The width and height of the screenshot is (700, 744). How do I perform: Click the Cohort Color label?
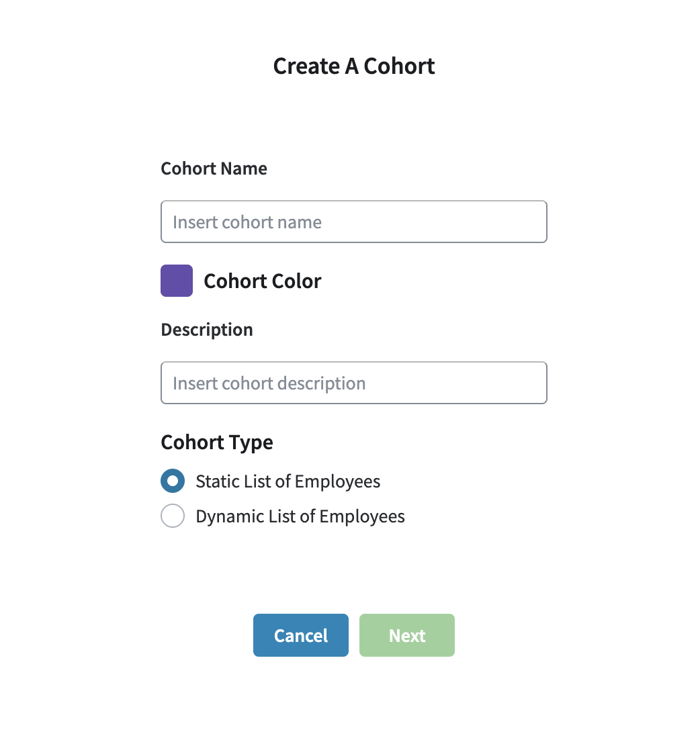click(x=262, y=281)
